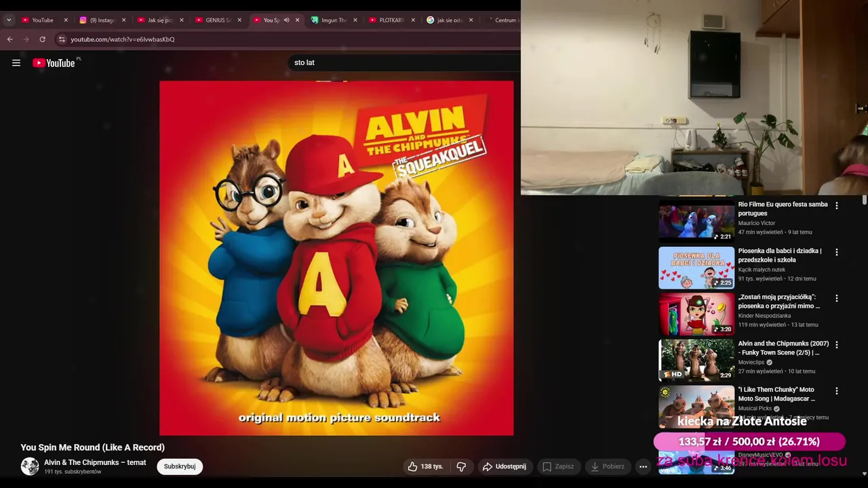This screenshot has height=488, width=868.
Task: Click the Pobierz download button
Action: [608, 466]
